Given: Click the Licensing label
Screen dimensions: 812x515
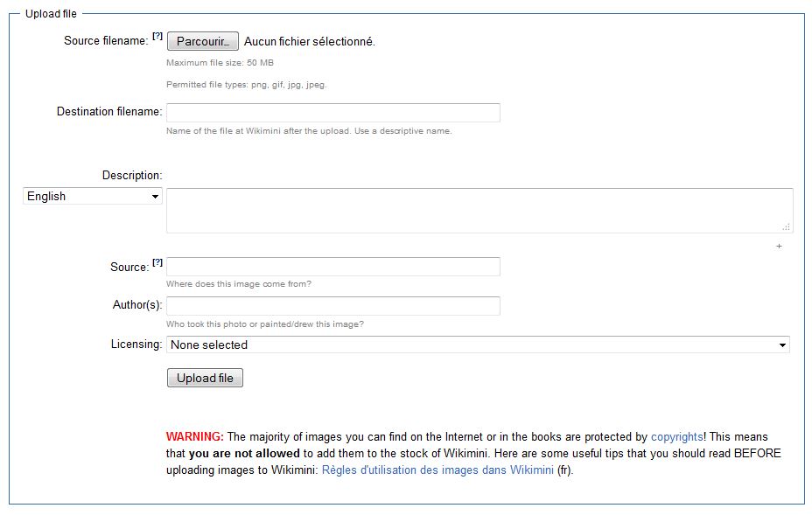Looking at the screenshot, I should tap(136, 344).
